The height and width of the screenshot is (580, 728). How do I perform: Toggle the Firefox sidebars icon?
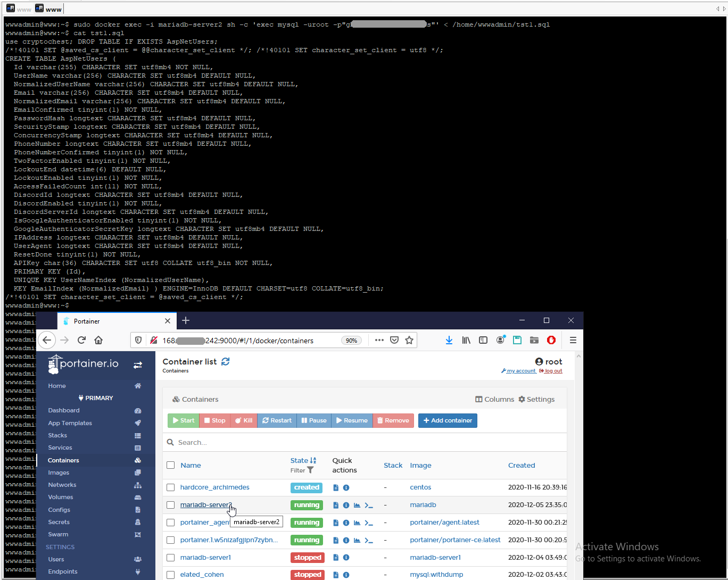coord(483,340)
